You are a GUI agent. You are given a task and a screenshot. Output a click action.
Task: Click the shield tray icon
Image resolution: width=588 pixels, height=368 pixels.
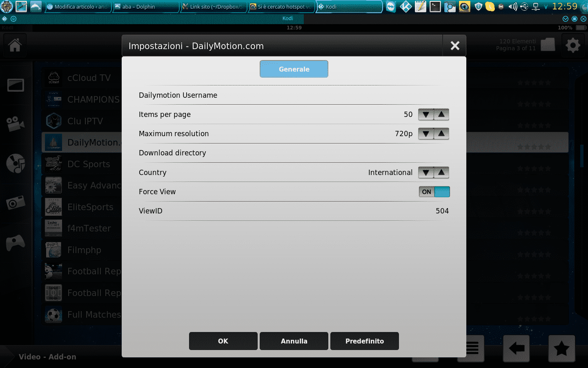[x=479, y=7]
